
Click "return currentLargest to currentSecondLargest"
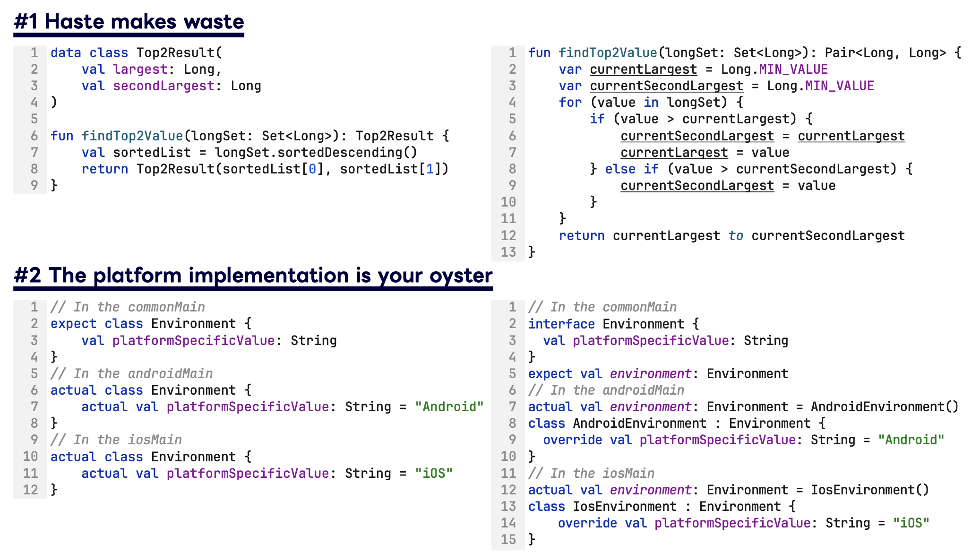(732, 236)
